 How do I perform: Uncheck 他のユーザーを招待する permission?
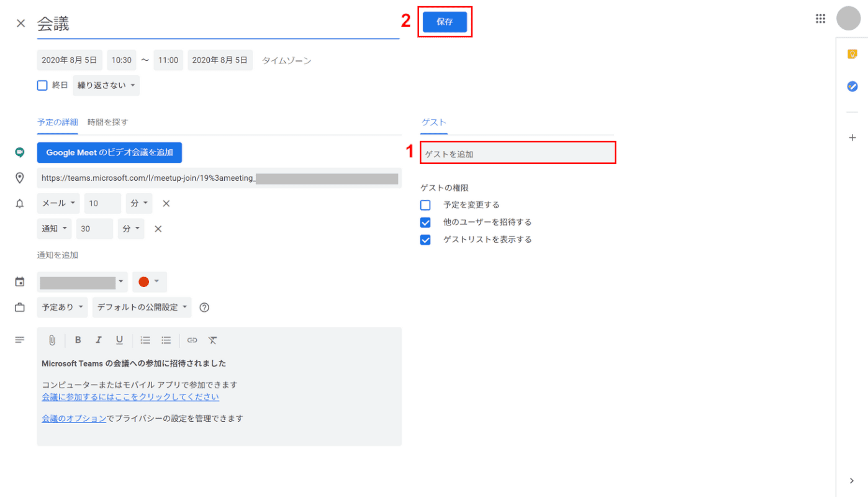coord(425,222)
